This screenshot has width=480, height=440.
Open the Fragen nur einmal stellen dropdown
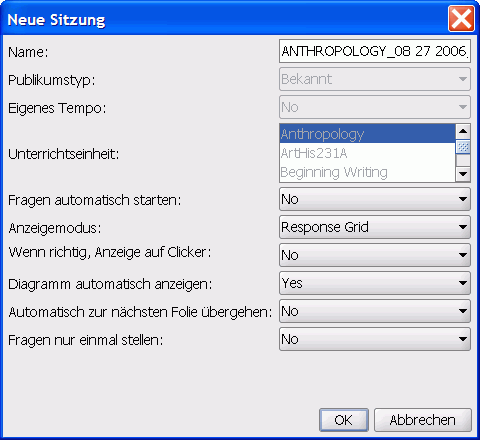375,339
